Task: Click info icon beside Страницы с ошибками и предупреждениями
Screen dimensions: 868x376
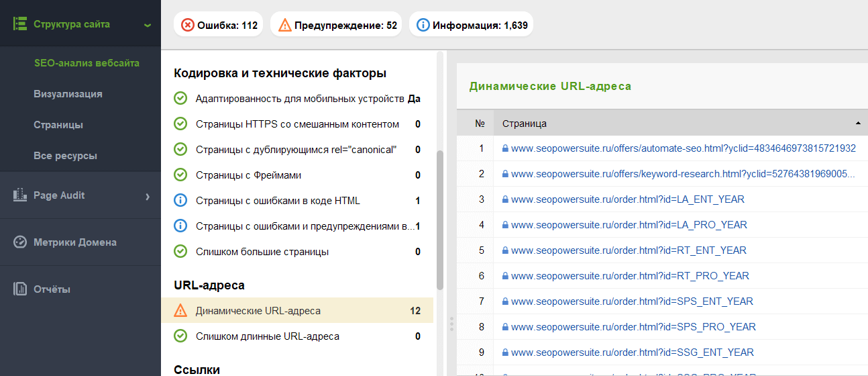Action: click(180, 226)
